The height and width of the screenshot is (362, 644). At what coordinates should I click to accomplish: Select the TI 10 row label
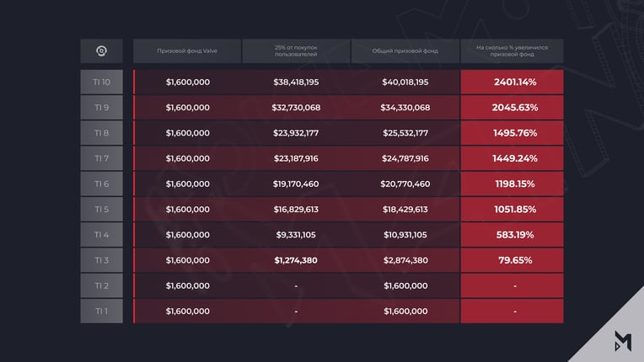(x=101, y=82)
